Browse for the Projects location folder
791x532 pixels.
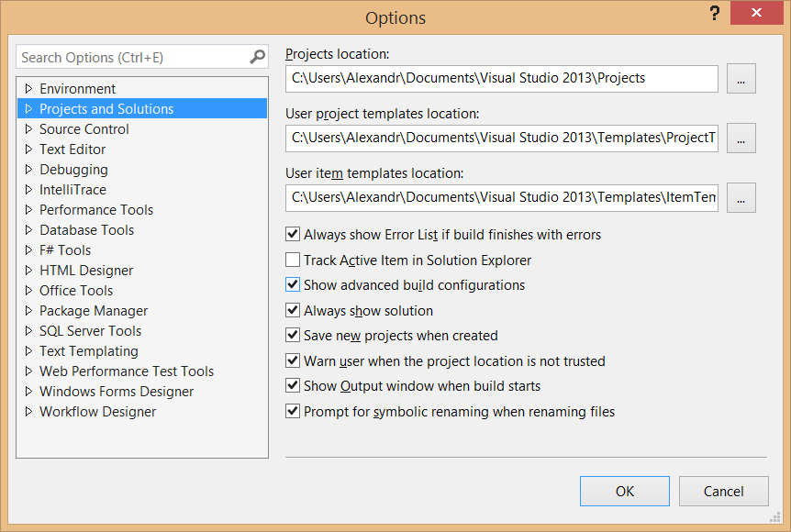tap(741, 78)
